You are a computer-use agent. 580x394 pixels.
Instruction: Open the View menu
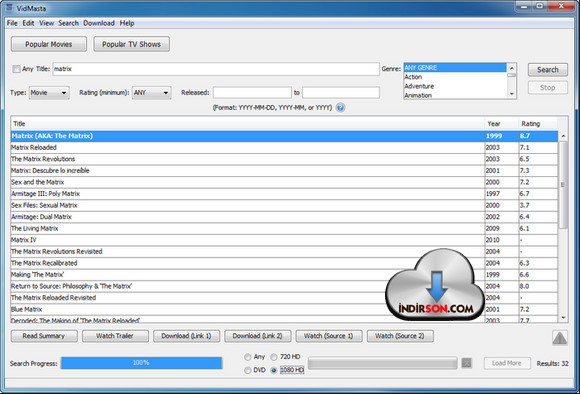point(46,23)
